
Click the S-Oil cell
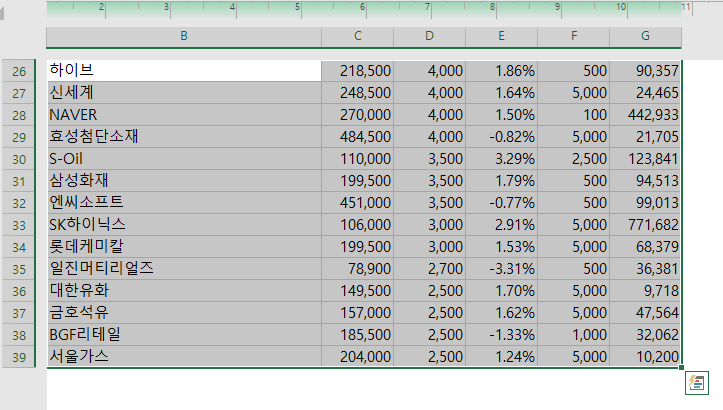point(184,159)
